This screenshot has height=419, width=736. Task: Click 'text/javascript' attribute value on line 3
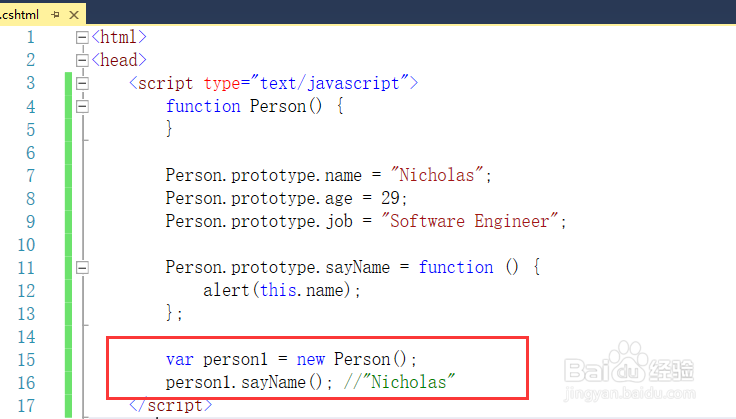coord(330,83)
